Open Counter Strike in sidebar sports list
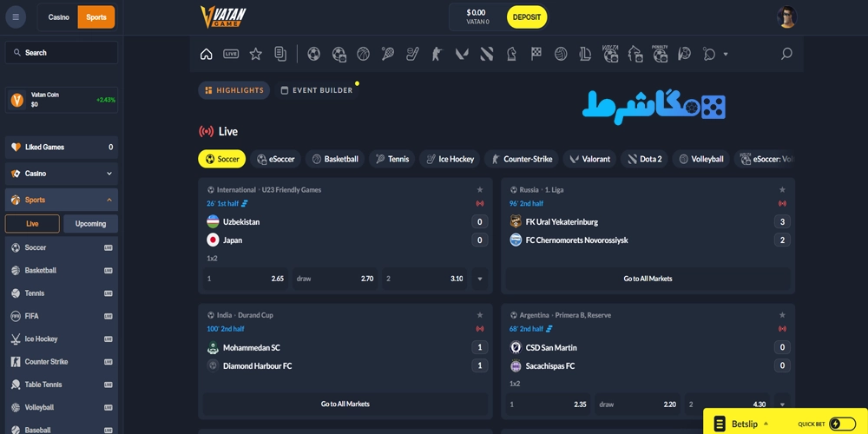Image resolution: width=868 pixels, height=434 pixels. (x=62, y=361)
